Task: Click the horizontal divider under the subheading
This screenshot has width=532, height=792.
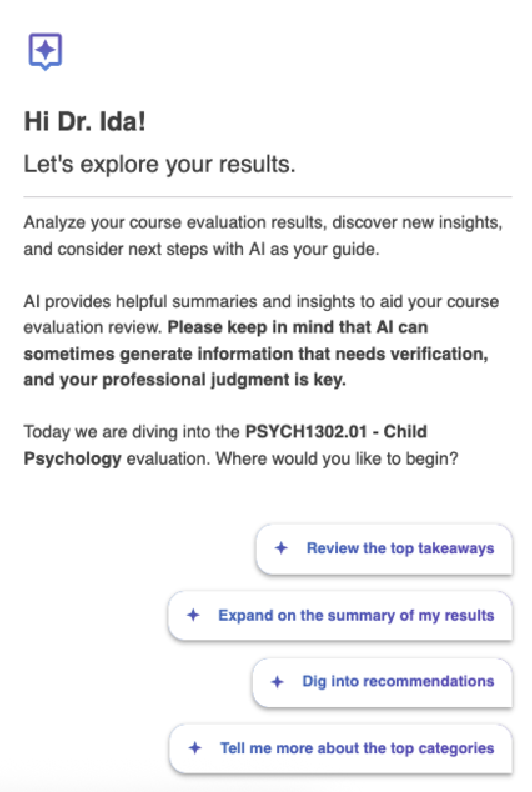Action: pyautogui.click(x=267, y=197)
